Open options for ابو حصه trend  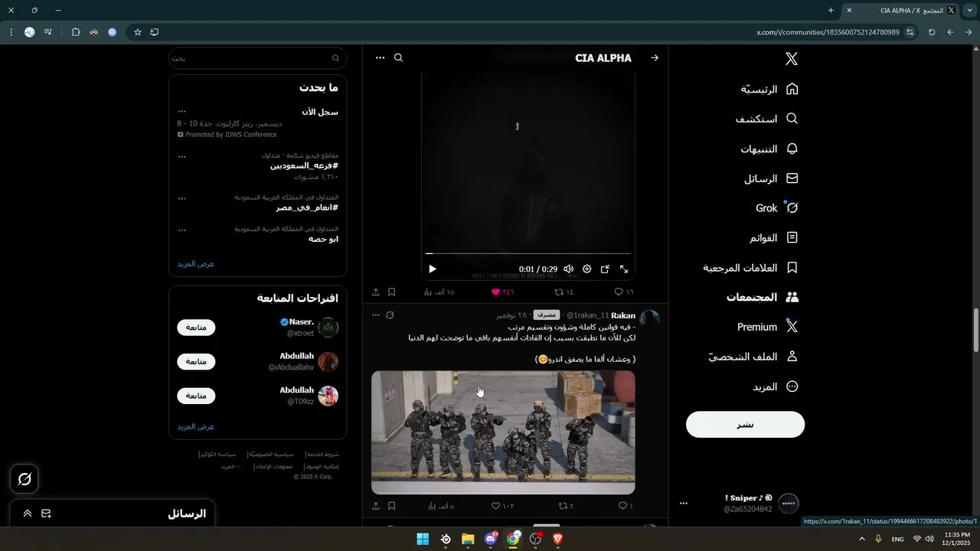(x=182, y=230)
